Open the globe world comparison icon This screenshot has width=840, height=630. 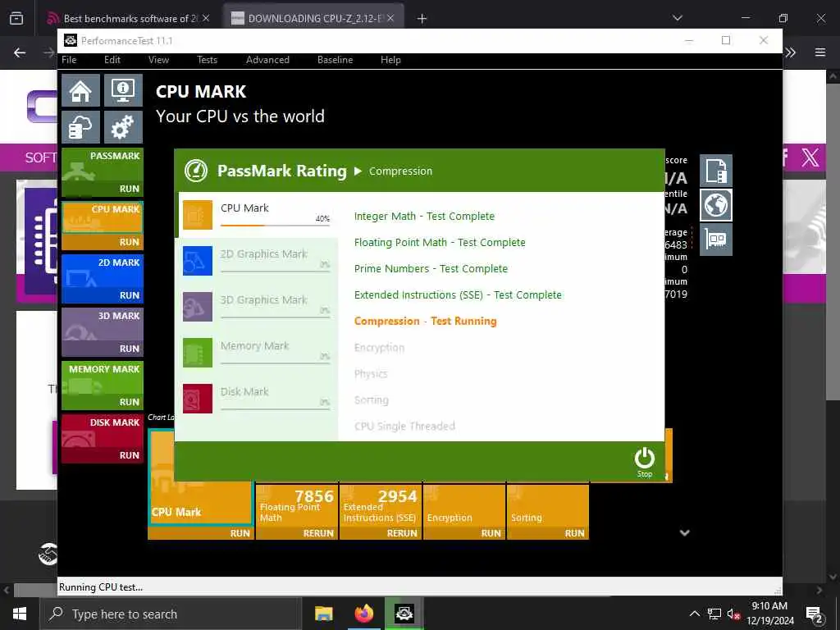point(715,204)
